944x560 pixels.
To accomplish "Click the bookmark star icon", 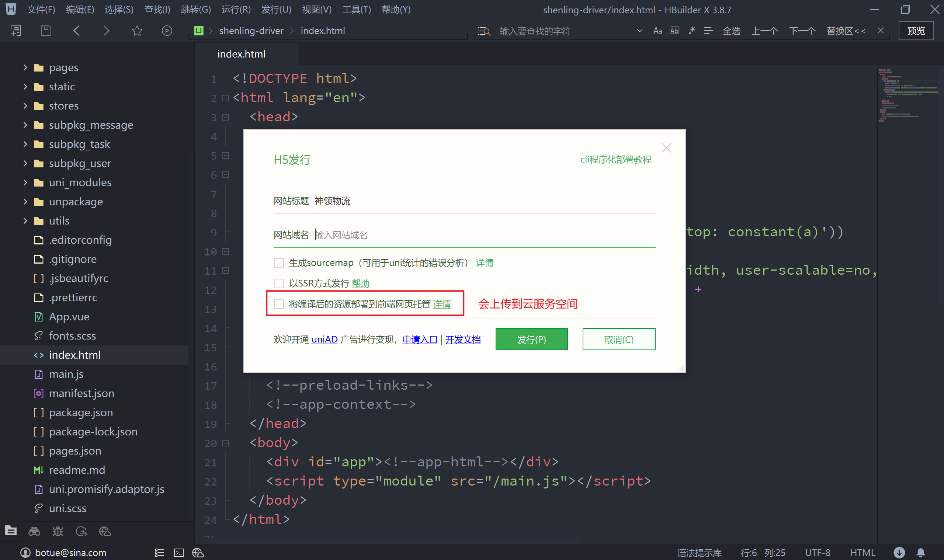I will tap(137, 31).
